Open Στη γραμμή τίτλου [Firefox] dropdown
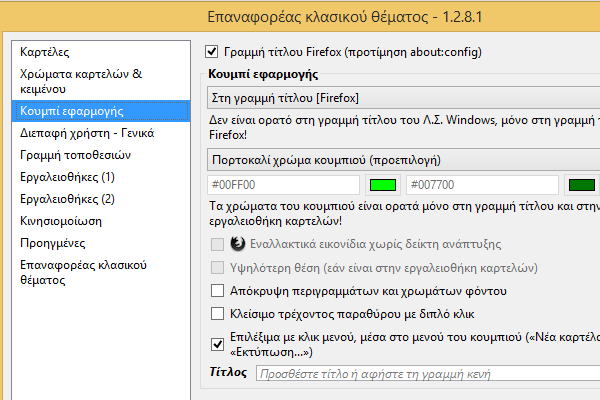 pyautogui.click(x=404, y=98)
